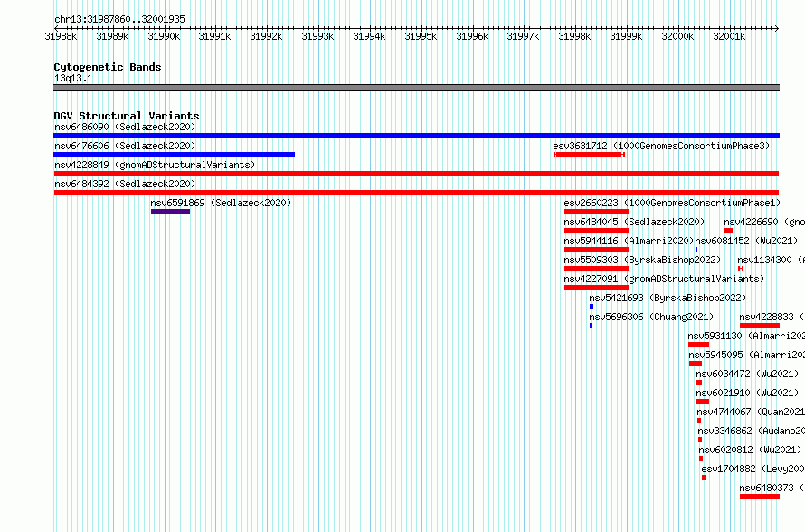Open the nsv4744067 variant label
The height and width of the screenshot is (532, 805).
pyautogui.click(x=751, y=412)
